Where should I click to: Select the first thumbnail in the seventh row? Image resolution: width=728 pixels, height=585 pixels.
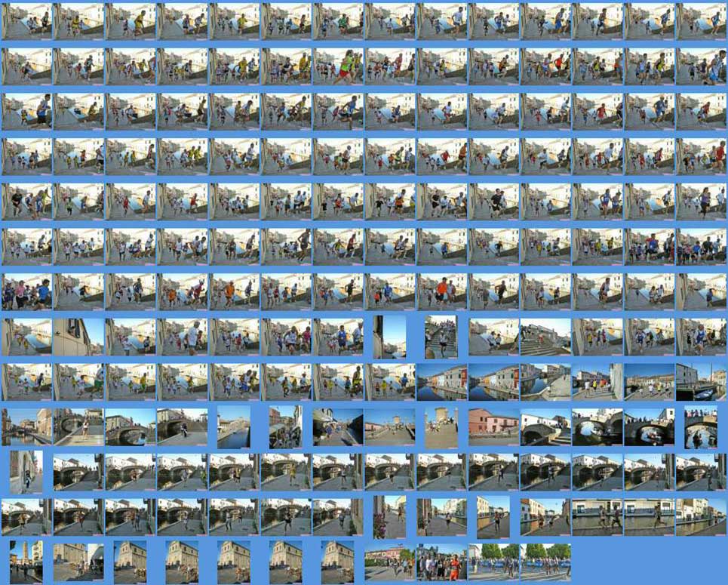(27, 292)
